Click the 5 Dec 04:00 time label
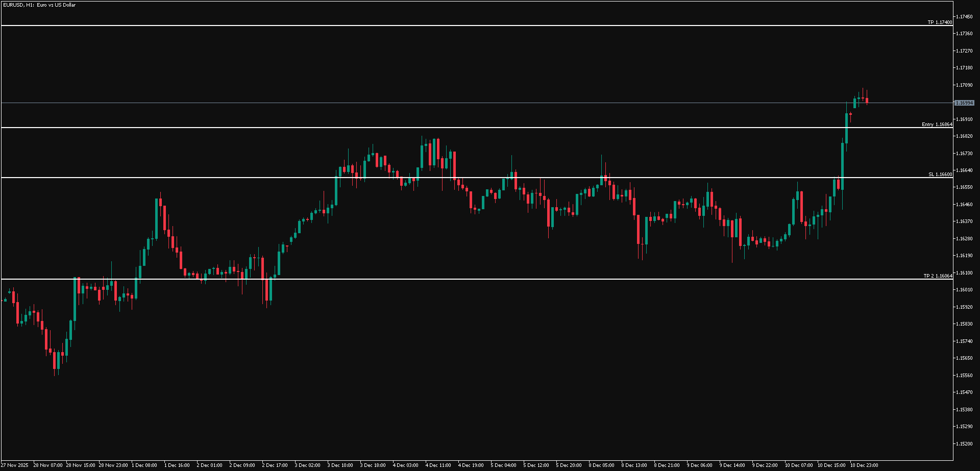 [x=503, y=465]
